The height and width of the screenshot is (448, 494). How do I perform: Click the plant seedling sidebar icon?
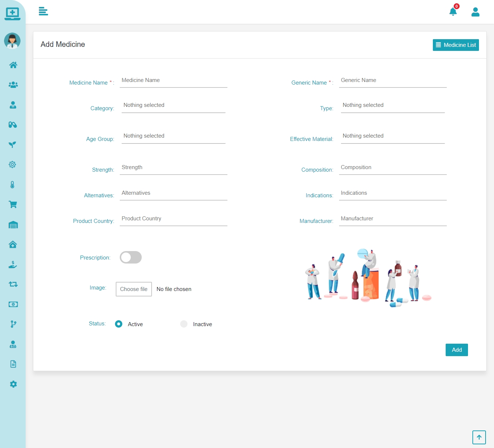(13, 145)
